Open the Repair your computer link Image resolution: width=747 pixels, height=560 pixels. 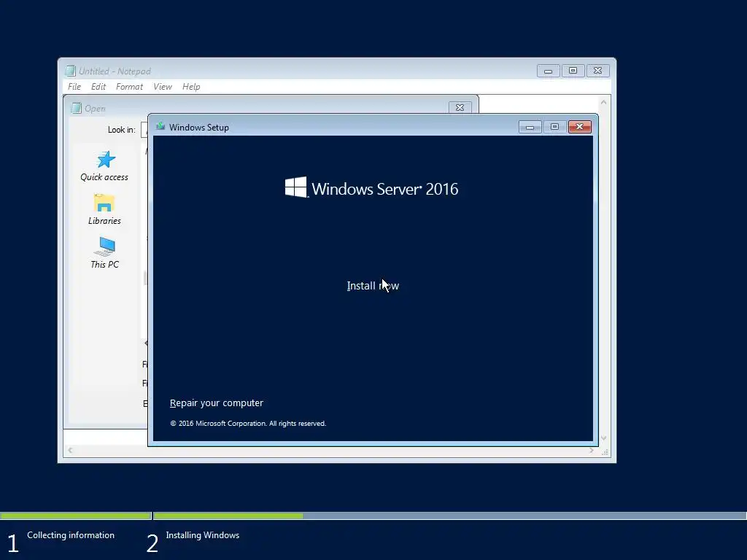(216, 402)
